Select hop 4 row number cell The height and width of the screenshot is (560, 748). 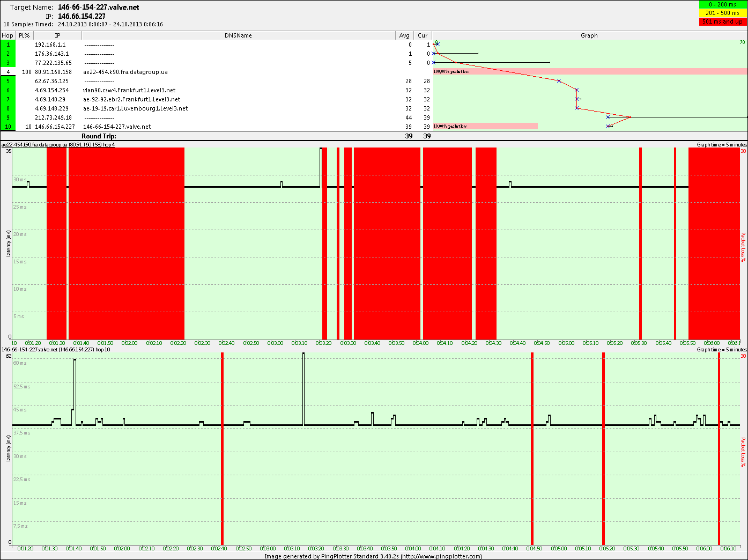pos(8,72)
